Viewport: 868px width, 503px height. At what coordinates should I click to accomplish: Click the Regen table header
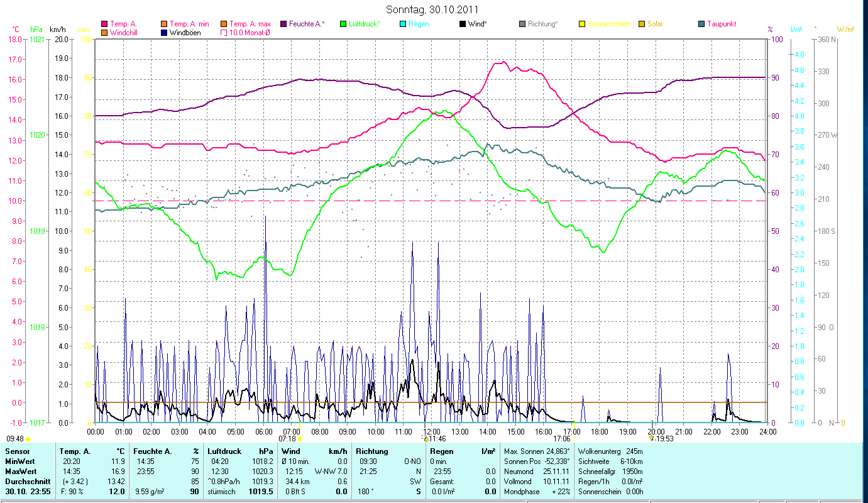click(x=442, y=451)
